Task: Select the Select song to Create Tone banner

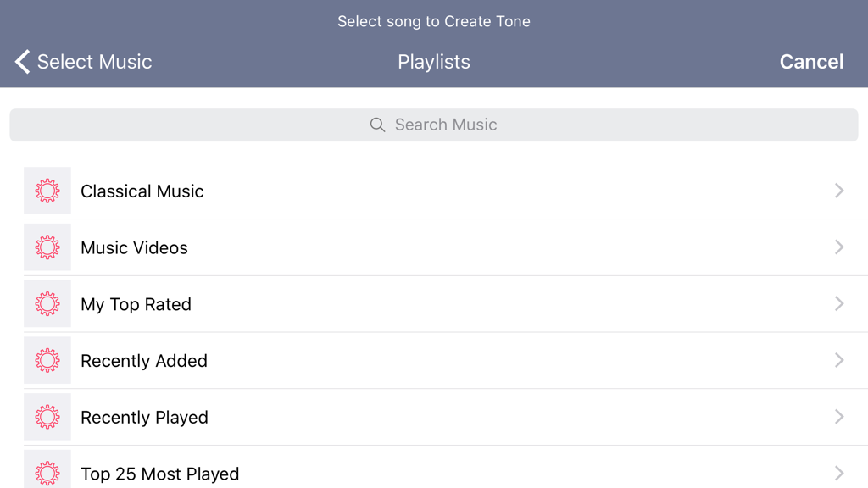Action: [x=434, y=21]
